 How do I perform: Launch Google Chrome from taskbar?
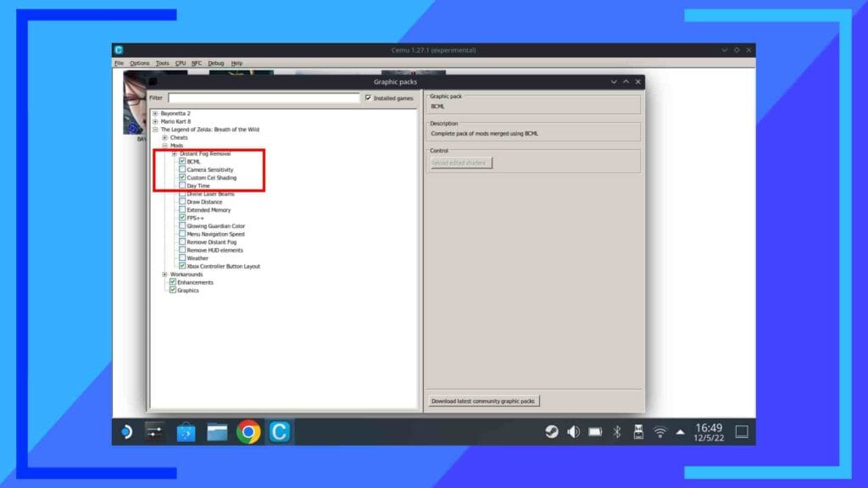coord(248,432)
